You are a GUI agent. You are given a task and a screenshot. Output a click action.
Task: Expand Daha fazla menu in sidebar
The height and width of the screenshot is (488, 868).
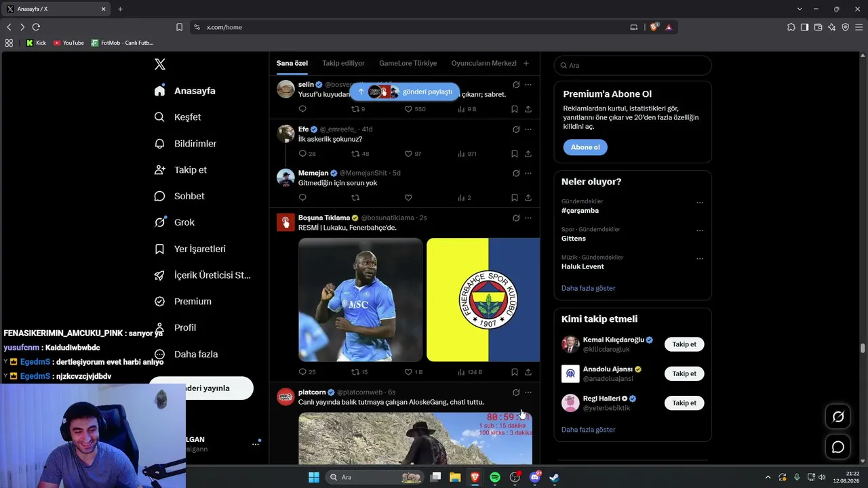tap(186, 354)
